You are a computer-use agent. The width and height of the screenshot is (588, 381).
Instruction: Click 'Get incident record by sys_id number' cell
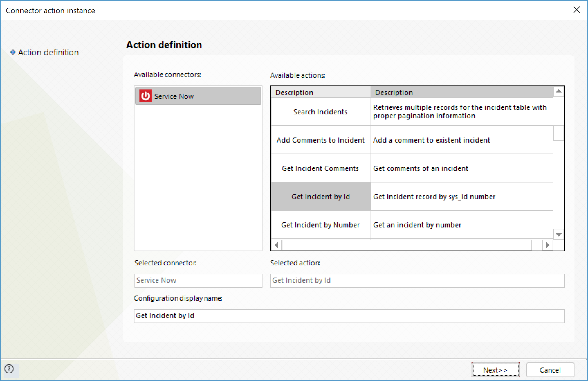pos(462,196)
